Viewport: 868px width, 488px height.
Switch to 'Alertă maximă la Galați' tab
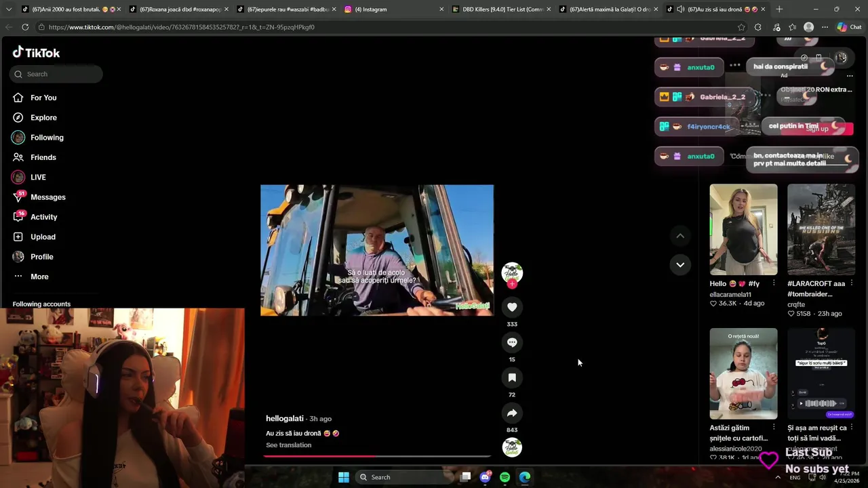610,9
